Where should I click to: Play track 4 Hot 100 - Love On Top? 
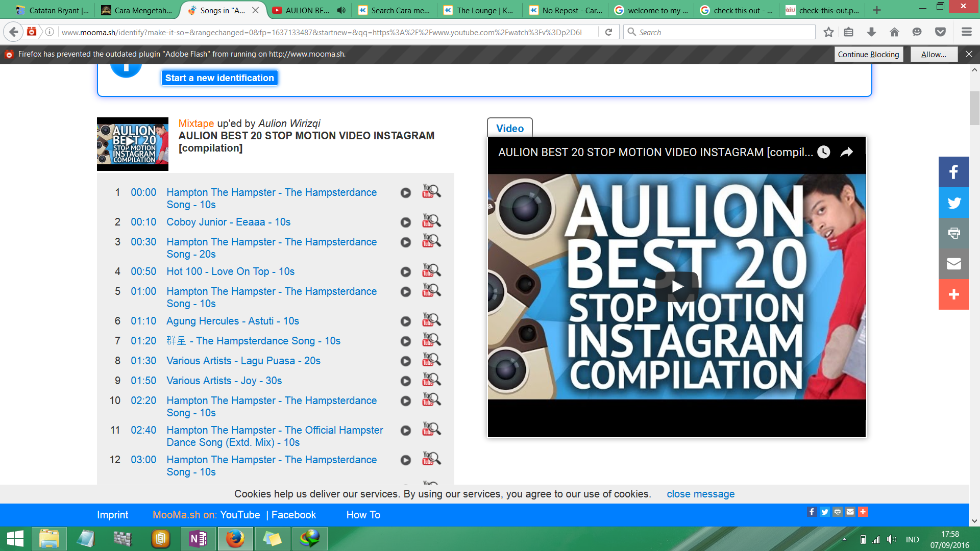click(x=406, y=272)
